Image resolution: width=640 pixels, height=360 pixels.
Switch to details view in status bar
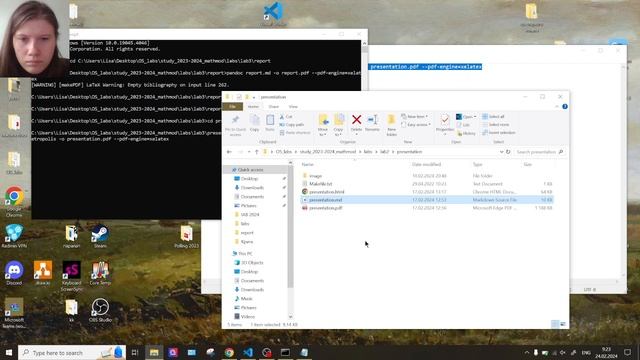[x=555, y=324]
